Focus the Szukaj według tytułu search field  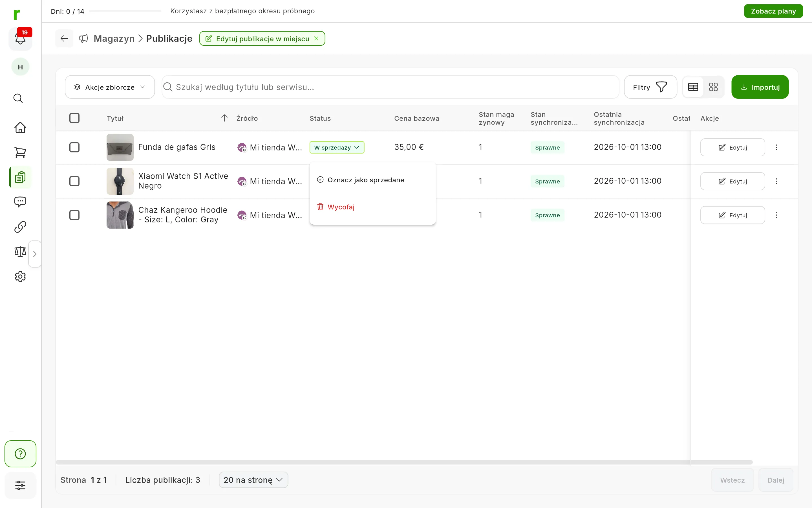pos(390,87)
